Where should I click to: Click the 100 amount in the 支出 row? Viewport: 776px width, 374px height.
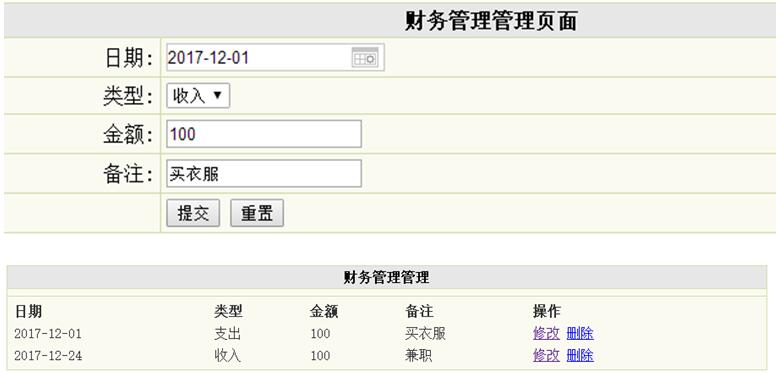[x=320, y=334]
